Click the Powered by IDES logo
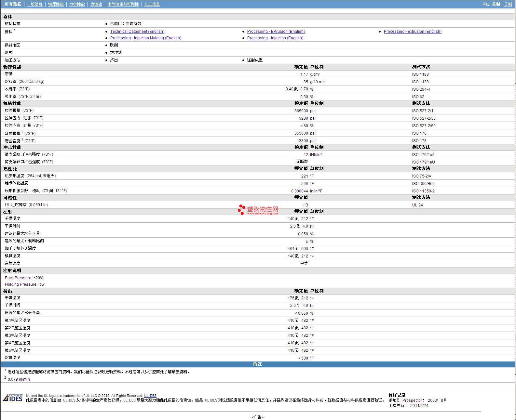The width and height of the screenshot is (516, 420). coord(13,398)
